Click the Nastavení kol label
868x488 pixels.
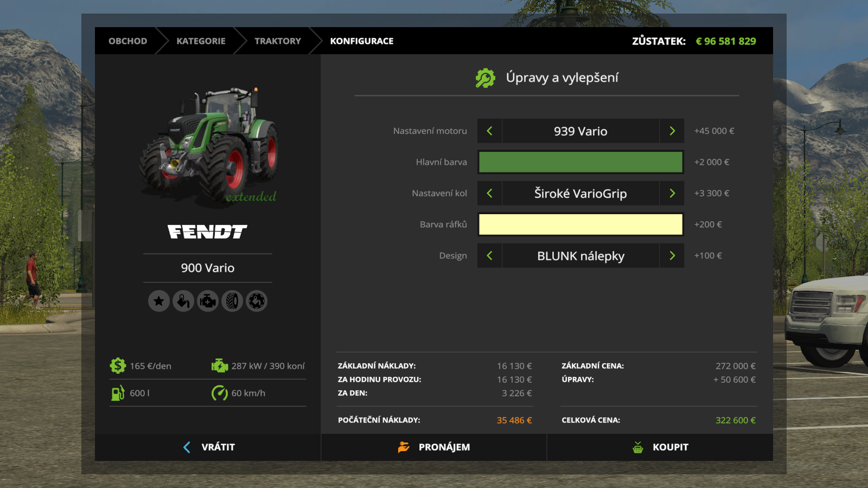(439, 193)
